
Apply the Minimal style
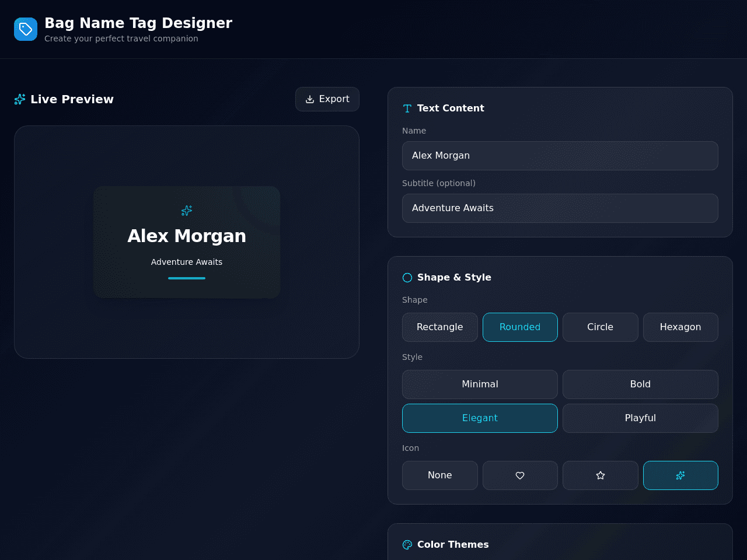pos(480,384)
